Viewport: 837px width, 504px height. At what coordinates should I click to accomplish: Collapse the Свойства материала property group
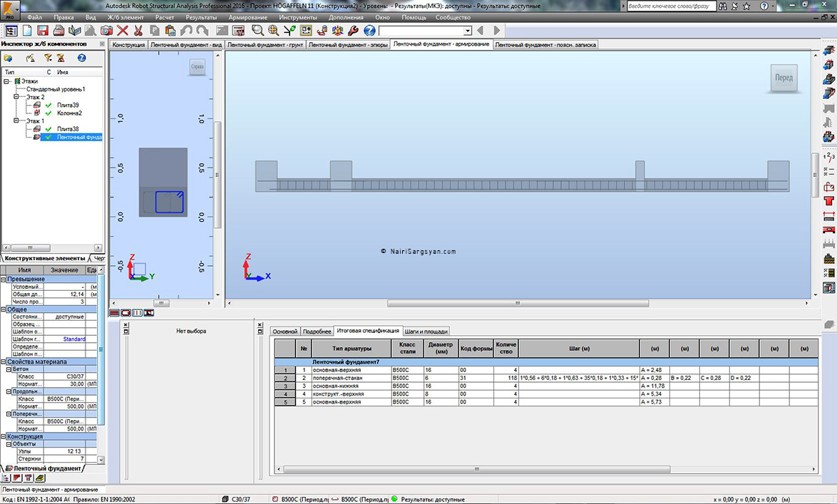(3, 361)
